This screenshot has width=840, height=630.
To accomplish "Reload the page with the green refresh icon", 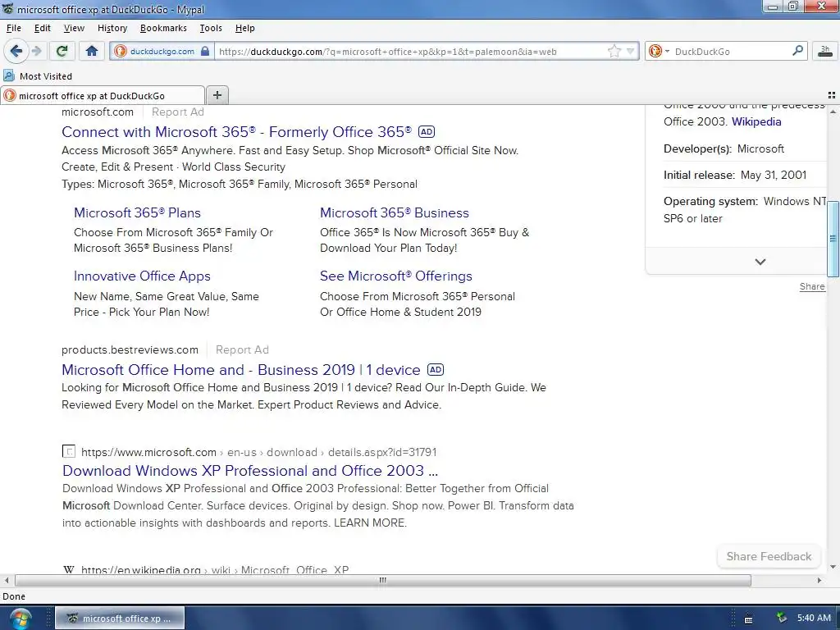I will 62,51.
